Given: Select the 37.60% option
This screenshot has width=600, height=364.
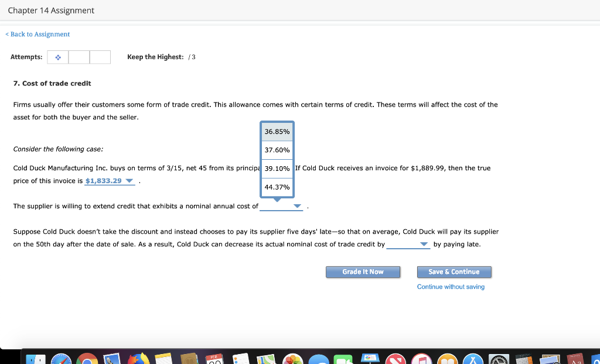Looking at the screenshot, I should (277, 150).
